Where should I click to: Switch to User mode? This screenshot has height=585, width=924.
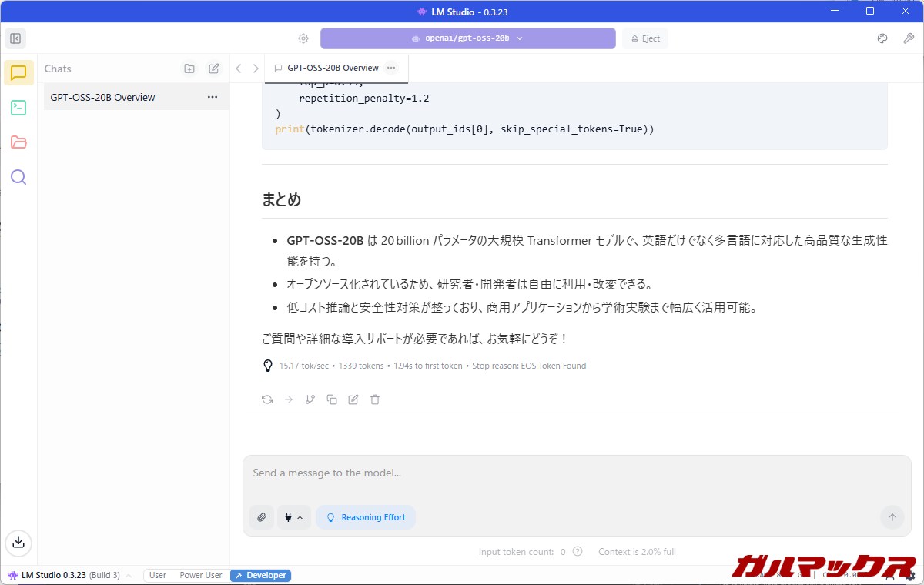pyautogui.click(x=158, y=576)
